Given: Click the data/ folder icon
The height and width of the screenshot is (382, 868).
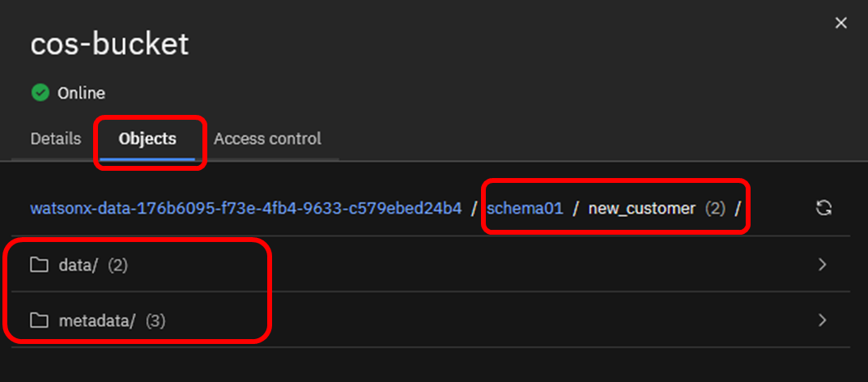Looking at the screenshot, I should pyautogui.click(x=39, y=265).
